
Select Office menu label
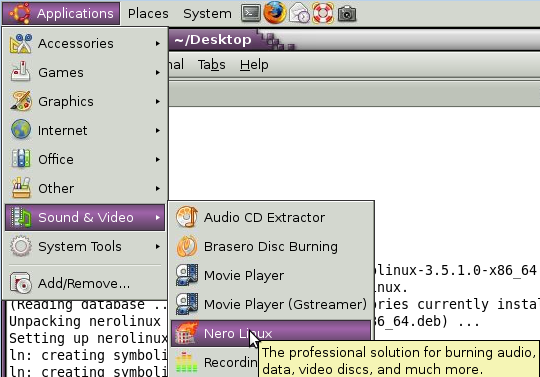(x=56, y=159)
